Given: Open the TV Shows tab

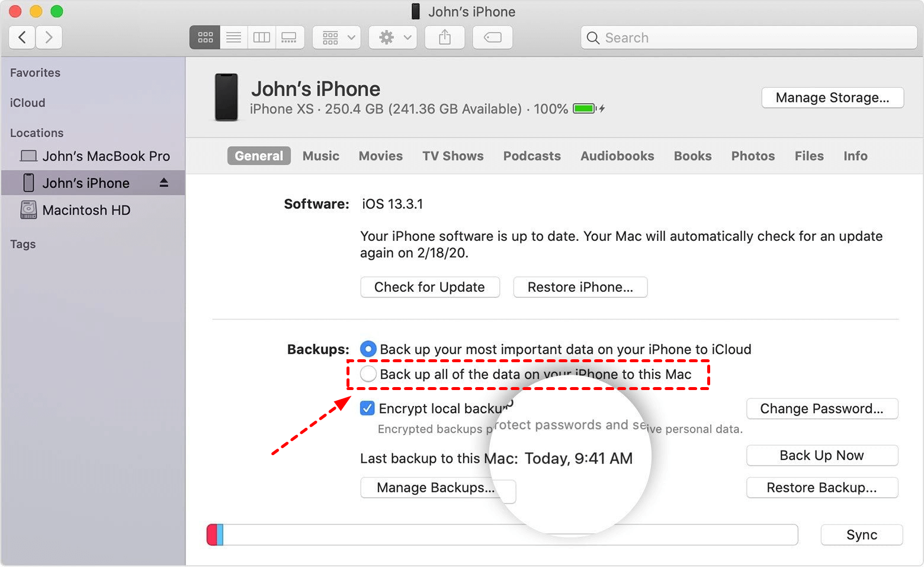Looking at the screenshot, I should point(453,156).
